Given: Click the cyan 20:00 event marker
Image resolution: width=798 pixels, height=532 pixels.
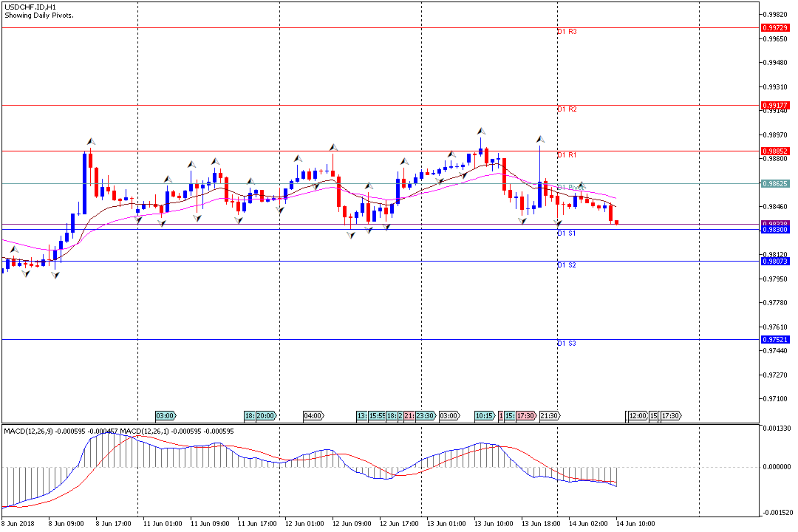Looking at the screenshot, I should point(266,416).
